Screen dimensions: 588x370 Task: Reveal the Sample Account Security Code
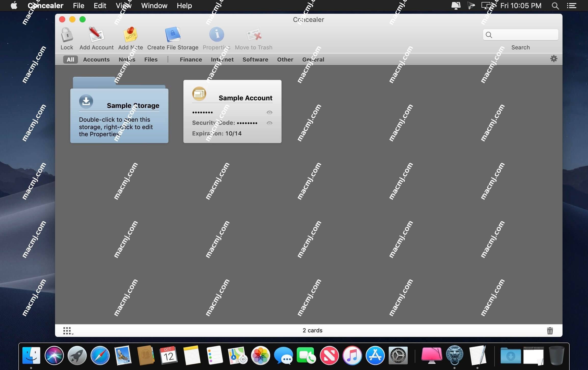click(x=269, y=123)
